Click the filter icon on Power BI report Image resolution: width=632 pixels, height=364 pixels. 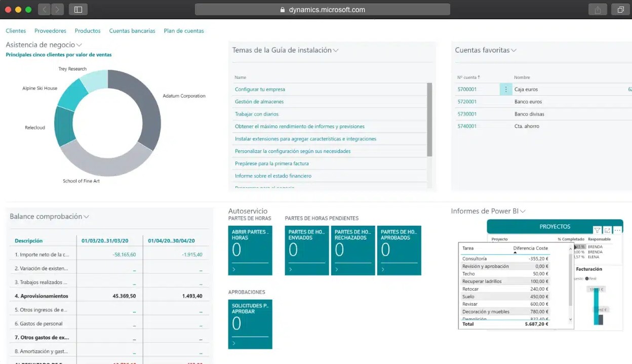click(597, 230)
